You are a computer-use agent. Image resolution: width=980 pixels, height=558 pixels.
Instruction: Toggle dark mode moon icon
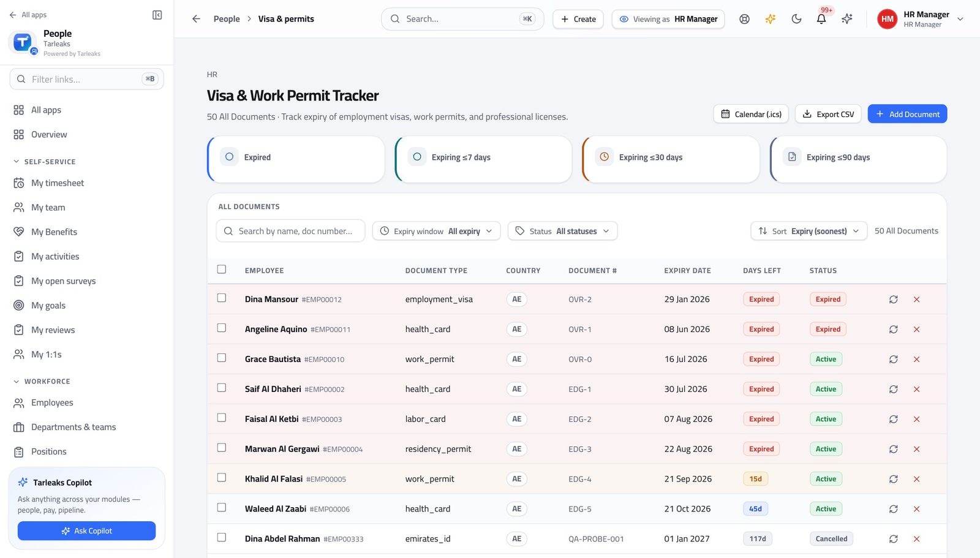(796, 19)
